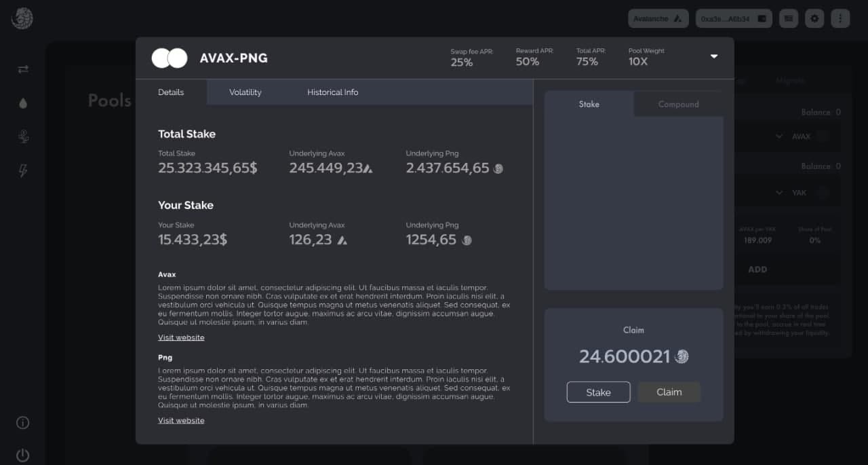Click Your Stake value 15.433,23$
The width and height of the screenshot is (868, 465).
click(193, 239)
